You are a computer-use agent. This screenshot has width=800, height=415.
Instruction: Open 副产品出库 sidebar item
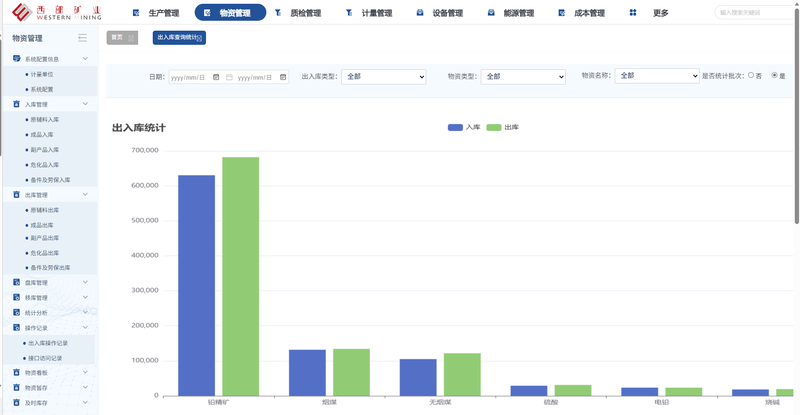pyautogui.click(x=44, y=238)
